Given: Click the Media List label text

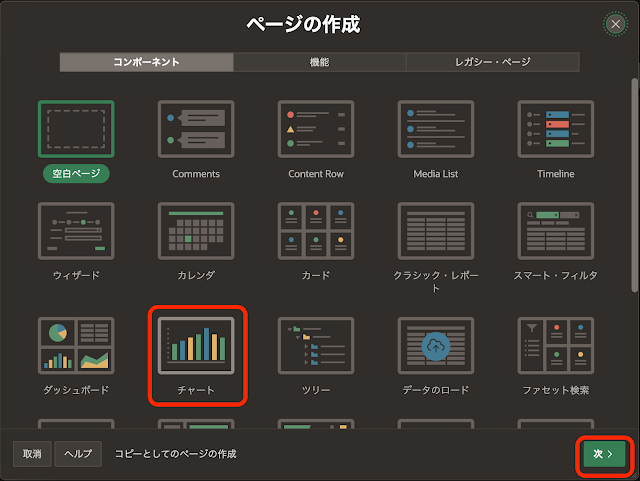Looking at the screenshot, I should coord(436,174).
